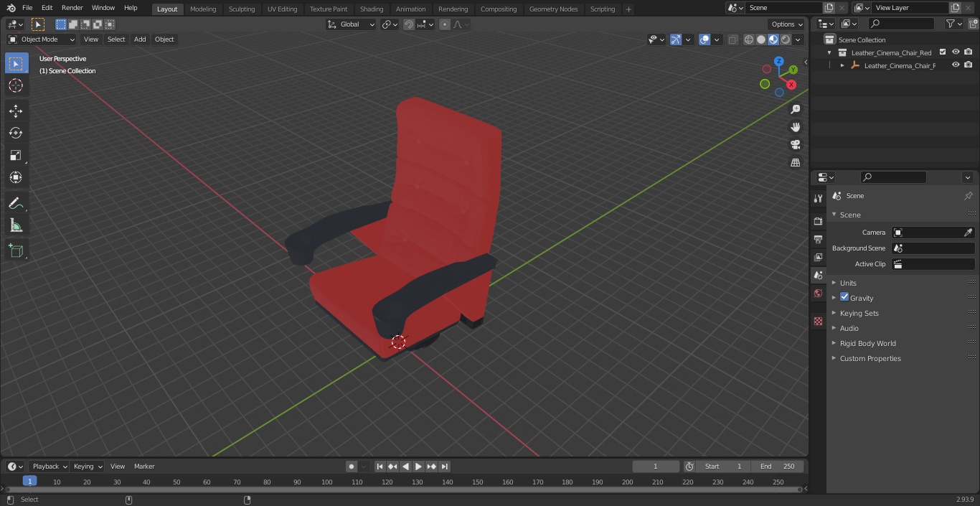Toggle auto keying record button
Viewport: 980px width, 506px height.
(x=351, y=467)
